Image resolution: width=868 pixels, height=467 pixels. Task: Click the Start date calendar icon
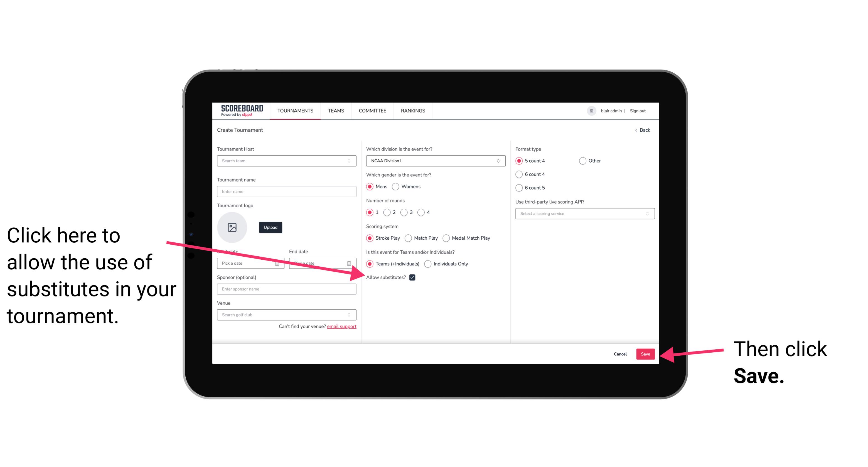tap(279, 263)
